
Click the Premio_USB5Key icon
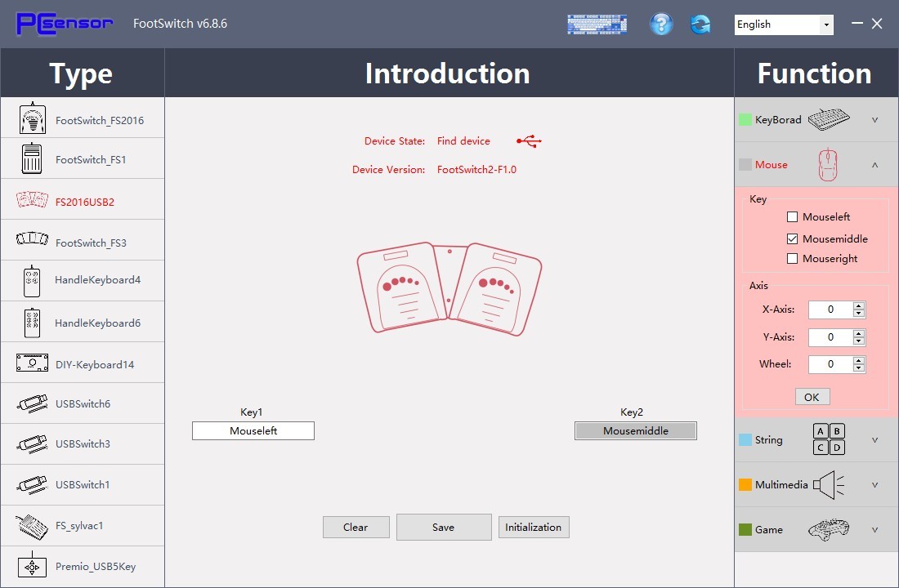[x=32, y=566]
